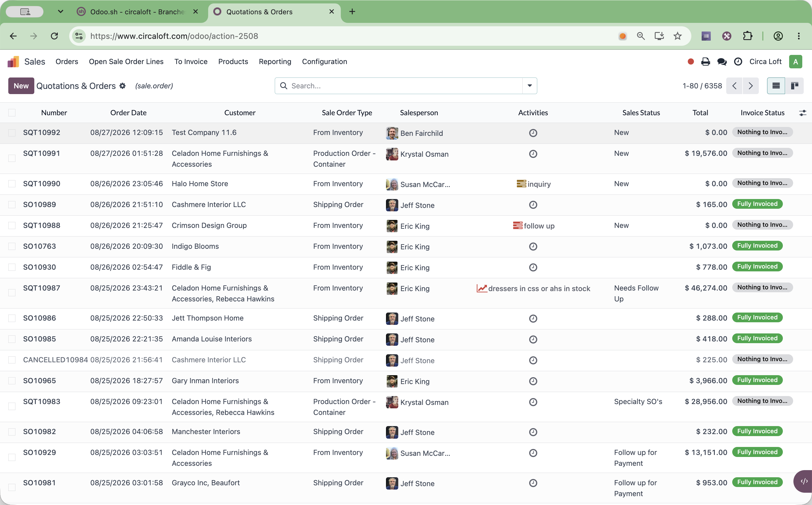Select checkbox for SO10763
Screen dimensions: 812x505
pos(12,246)
